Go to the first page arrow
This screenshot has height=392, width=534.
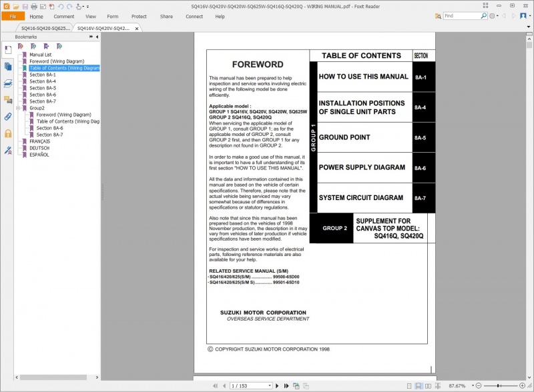pyautogui.click(x=215, y=386)
